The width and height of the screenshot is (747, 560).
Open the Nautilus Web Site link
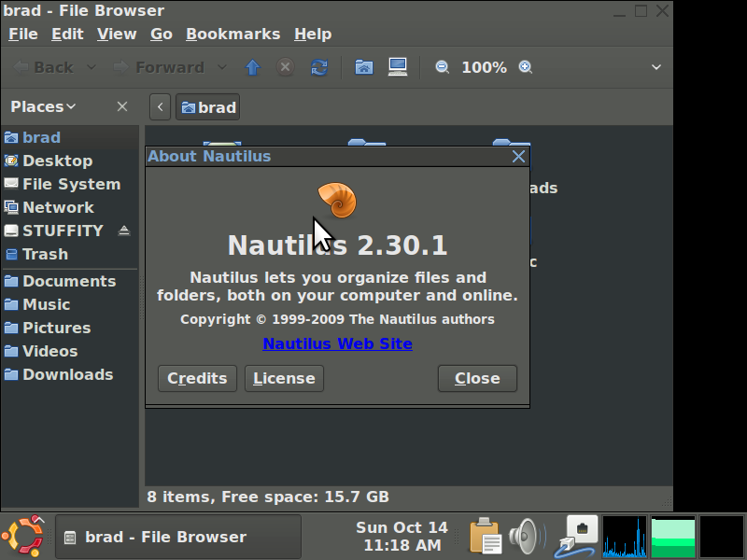tap(337, 343)
